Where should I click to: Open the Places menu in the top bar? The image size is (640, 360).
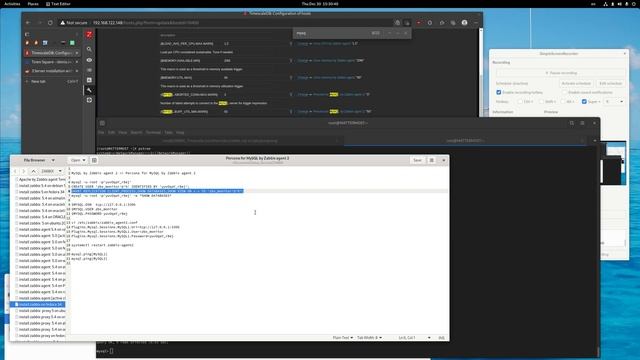tap(33, 4)
